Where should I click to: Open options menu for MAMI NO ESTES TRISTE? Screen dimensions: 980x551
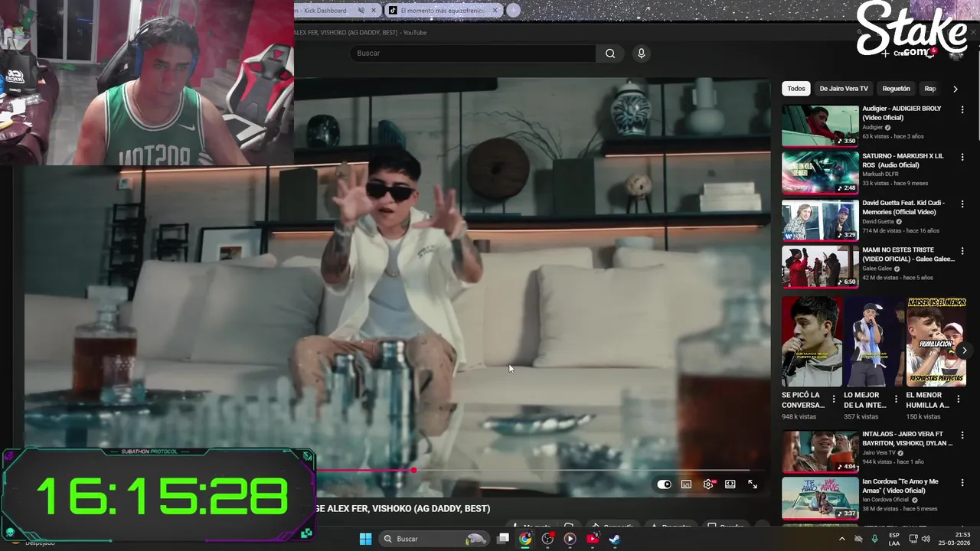962,251
